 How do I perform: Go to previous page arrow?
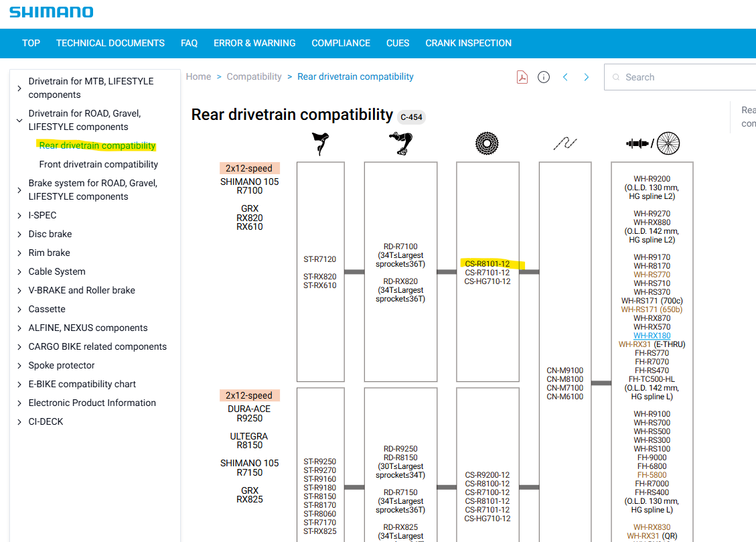point(565,77)
